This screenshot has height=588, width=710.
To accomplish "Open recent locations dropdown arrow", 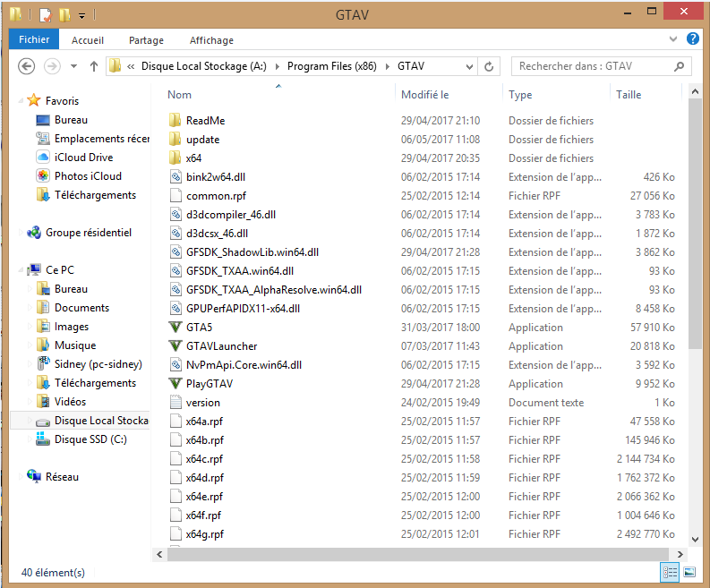I will pyautogui.click(x=73, y=66).
